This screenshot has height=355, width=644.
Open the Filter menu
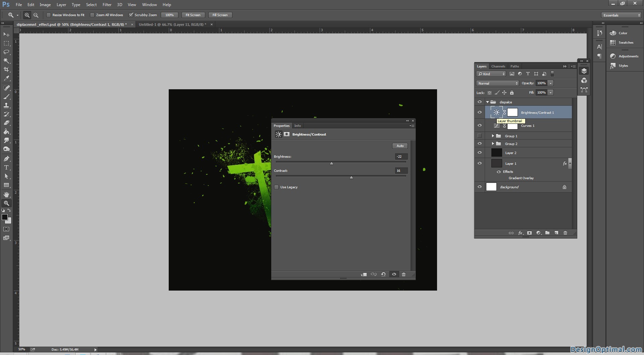(107, 5)
